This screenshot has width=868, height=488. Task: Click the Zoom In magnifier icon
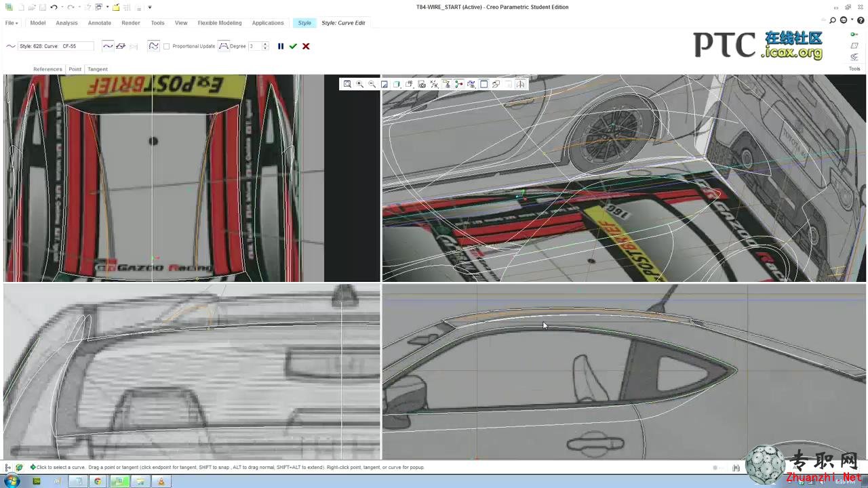[359, 84]
